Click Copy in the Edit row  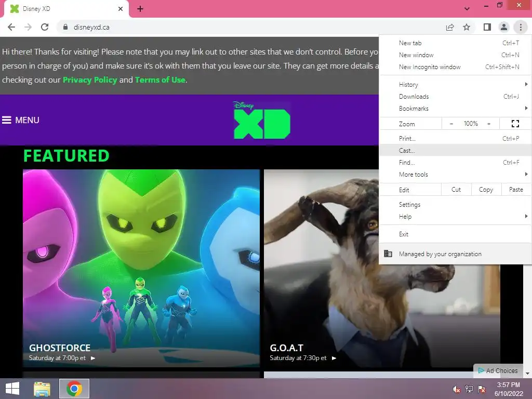pos(486,190)
